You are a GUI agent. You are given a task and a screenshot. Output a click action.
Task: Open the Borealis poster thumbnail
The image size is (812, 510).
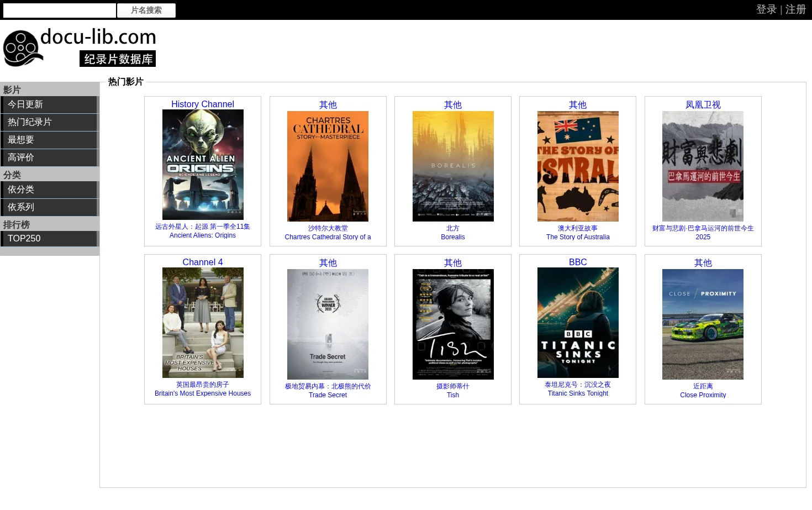[453, 166]
